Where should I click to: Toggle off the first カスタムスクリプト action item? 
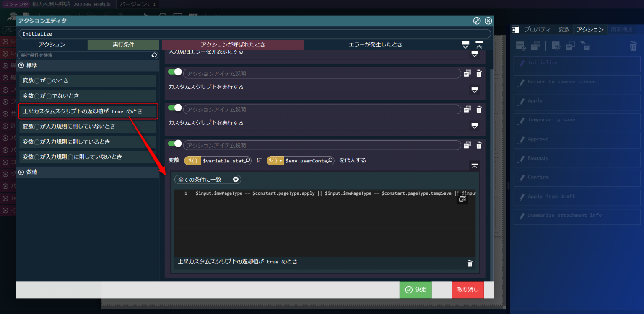click(x=174, y=72)
